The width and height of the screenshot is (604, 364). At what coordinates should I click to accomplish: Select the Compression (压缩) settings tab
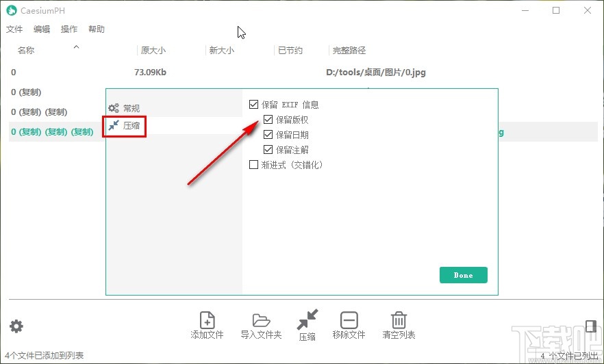point(174,125)
